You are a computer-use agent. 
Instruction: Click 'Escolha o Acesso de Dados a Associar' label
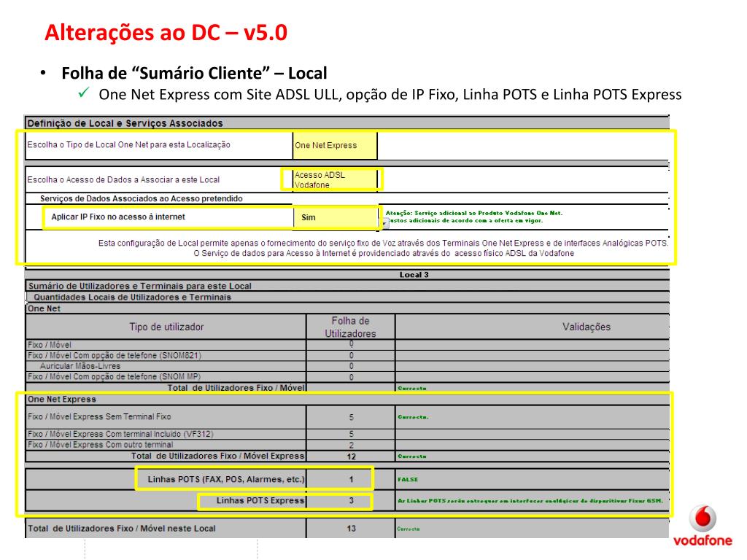pyautogui.click(x=123, y=180)
